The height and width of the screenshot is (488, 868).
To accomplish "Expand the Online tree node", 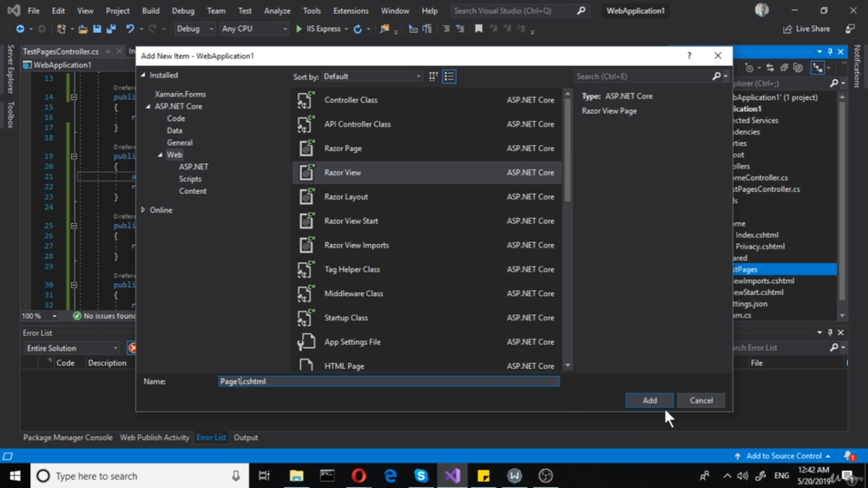I will (143, 210).
